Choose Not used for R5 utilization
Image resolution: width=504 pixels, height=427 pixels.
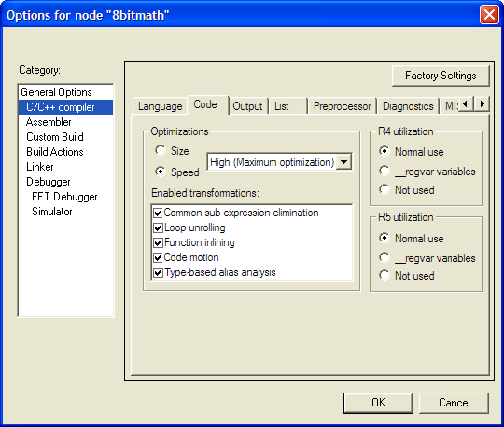pos(385,275)
